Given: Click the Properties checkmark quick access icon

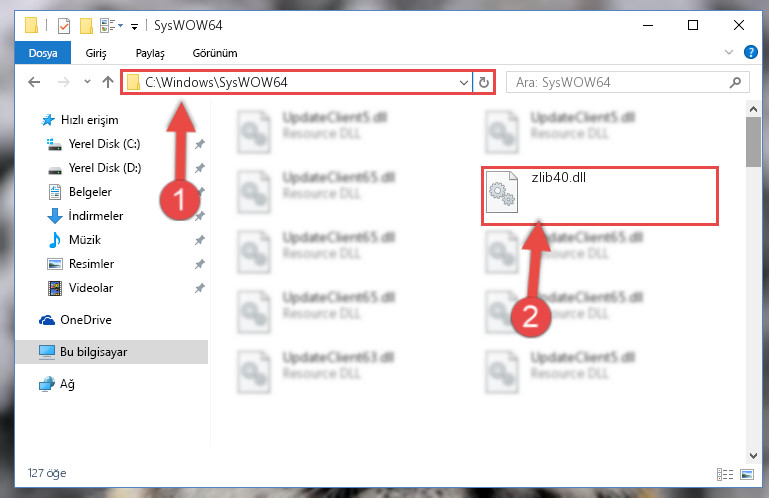Looking at the screenshot, I should pyautogui.click(x=64, y=26).
